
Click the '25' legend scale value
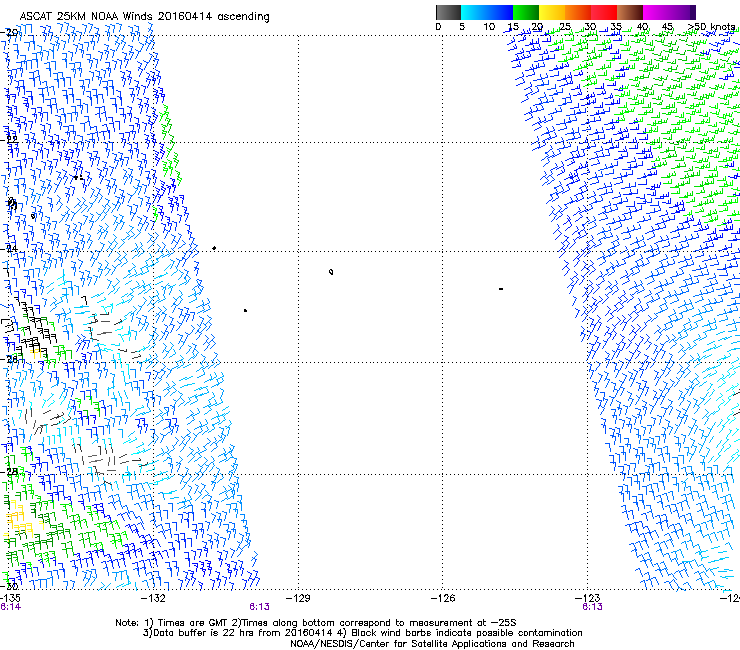coord(565,26)
